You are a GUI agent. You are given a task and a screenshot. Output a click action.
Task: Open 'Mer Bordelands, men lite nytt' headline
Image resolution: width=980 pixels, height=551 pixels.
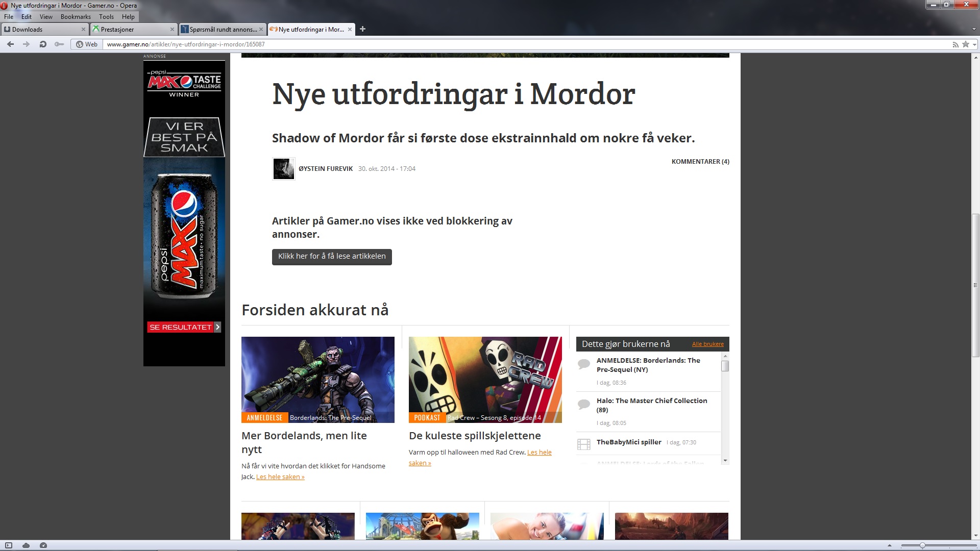[x=304, y=443]
